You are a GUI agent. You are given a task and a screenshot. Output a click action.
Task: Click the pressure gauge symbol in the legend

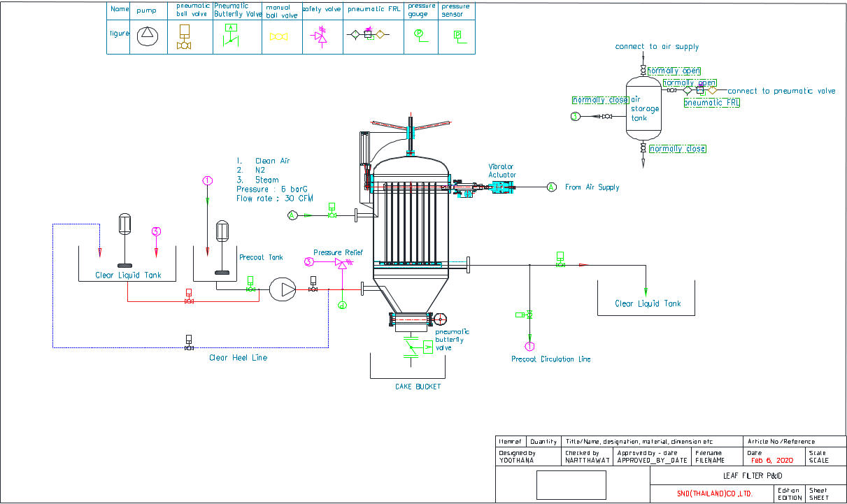coord(419,35)
